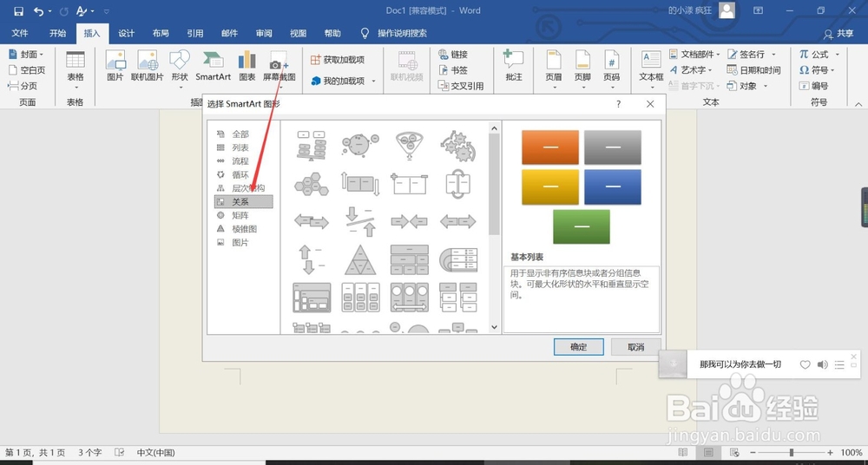
Task: Select hexagon cluster SmartArt layout
Action: [x=311, y=183]
